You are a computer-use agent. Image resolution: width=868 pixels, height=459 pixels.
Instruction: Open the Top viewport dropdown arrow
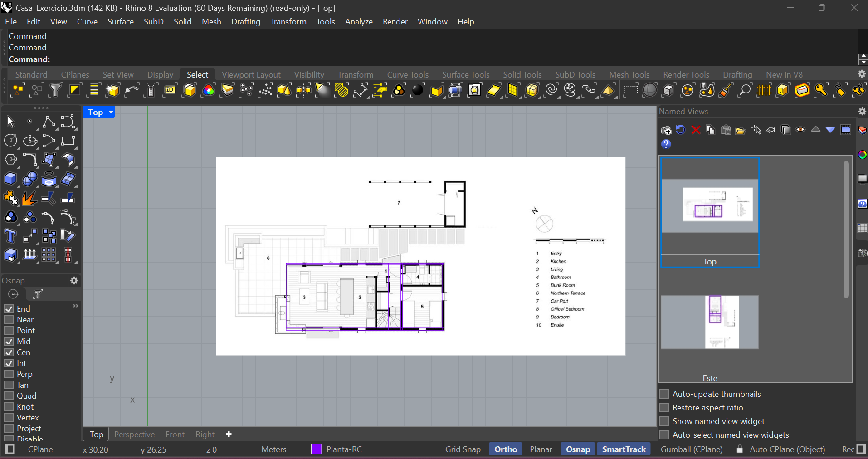pos(111,112)
